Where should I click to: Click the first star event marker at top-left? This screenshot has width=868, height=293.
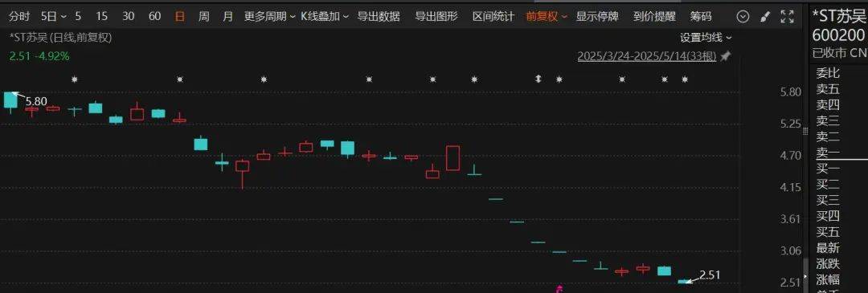[74, 79]
